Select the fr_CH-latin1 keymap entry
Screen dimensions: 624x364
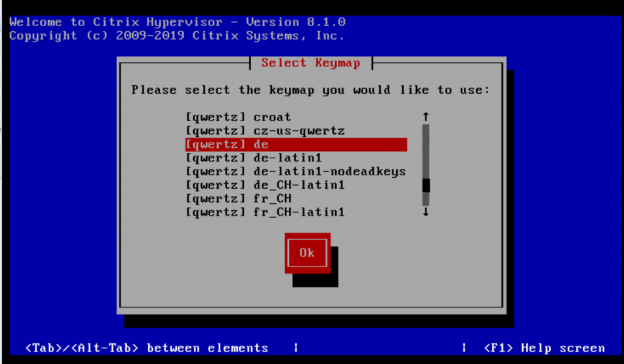(296, 212)
